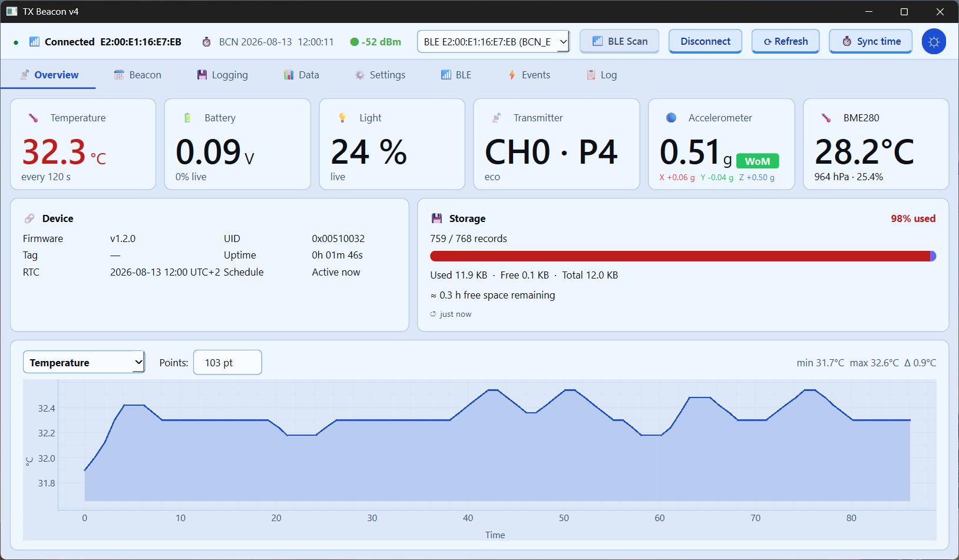This screenshot has height=560, width=959.
Task: Click the Disconnect button
Action: 705,41
